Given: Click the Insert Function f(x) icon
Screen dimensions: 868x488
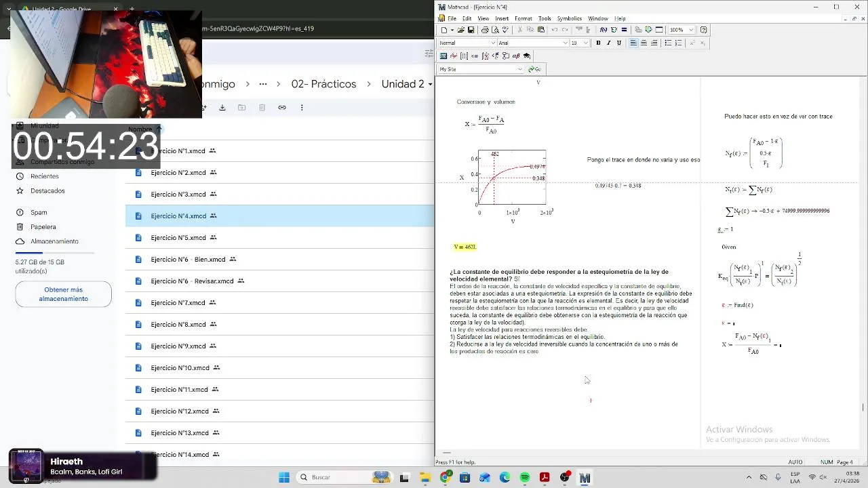Looking at the screenshot, I should pos(604,30).
